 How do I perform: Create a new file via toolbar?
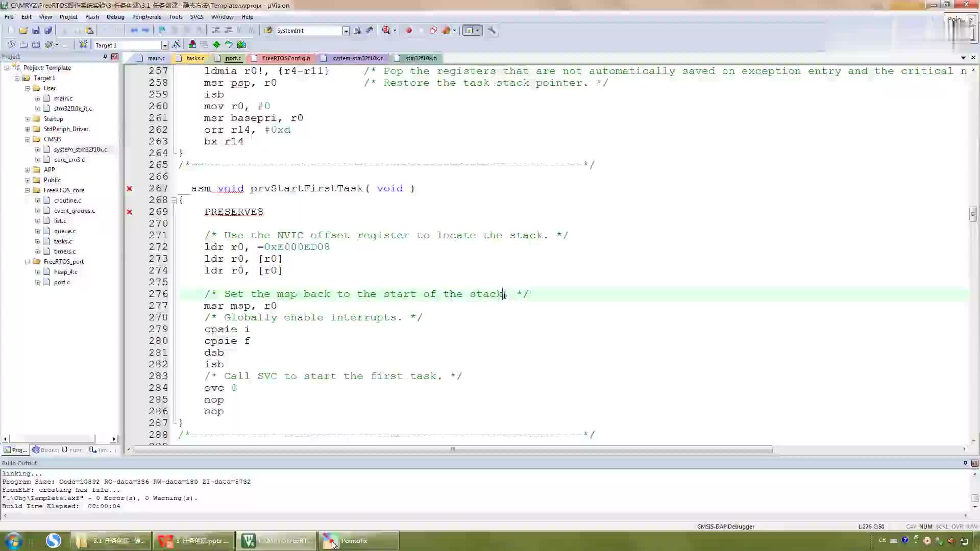point(11,31)
